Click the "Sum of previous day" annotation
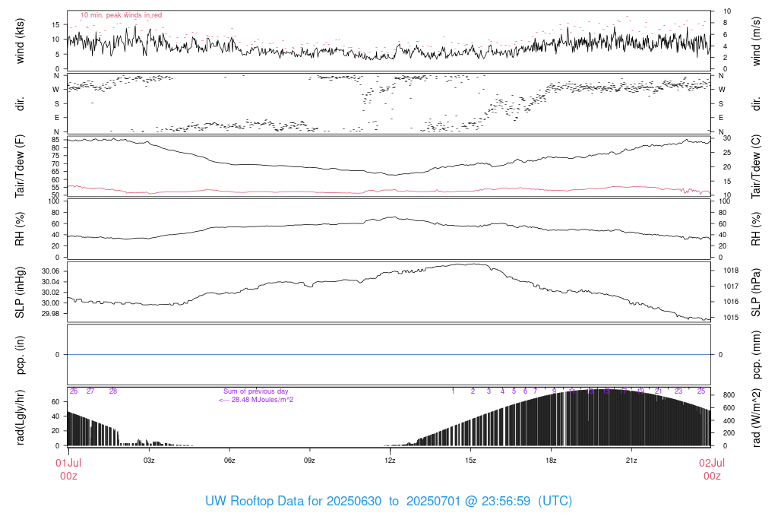778x532 pixels. [255, 391]
